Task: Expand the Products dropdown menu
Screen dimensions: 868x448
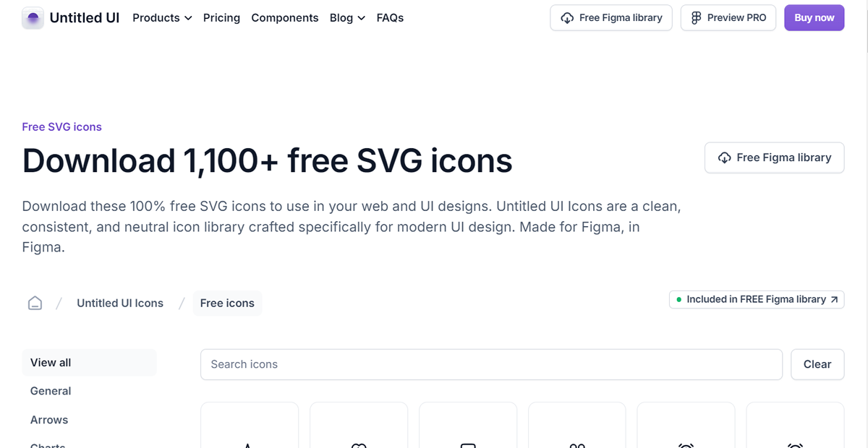Action: [x=162, y=17]
